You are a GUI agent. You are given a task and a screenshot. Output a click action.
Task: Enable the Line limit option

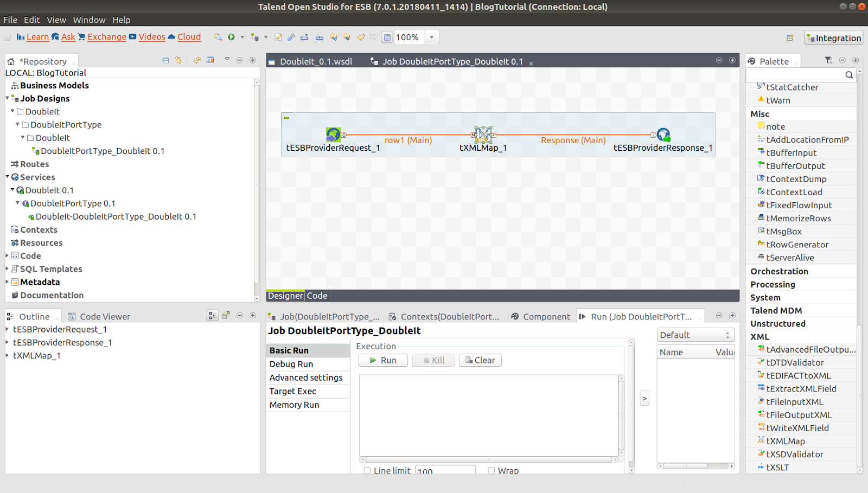pyautogui.click(x=367, y=470)
